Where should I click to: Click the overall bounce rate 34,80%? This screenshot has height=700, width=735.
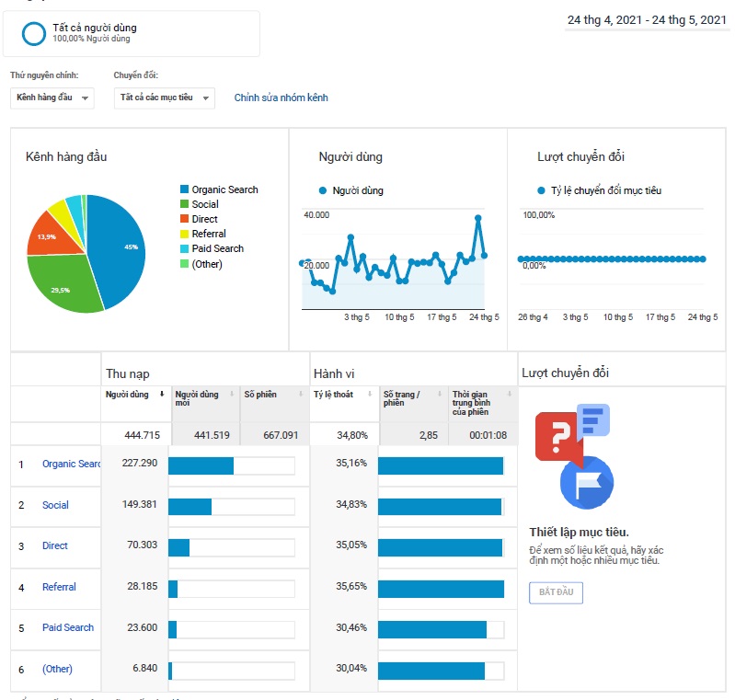pos(352,435)
